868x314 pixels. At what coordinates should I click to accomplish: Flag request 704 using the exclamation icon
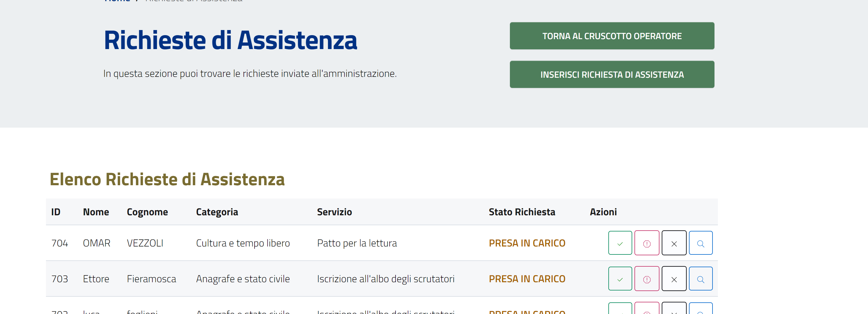pyautogui.click(x=647, y=243)
